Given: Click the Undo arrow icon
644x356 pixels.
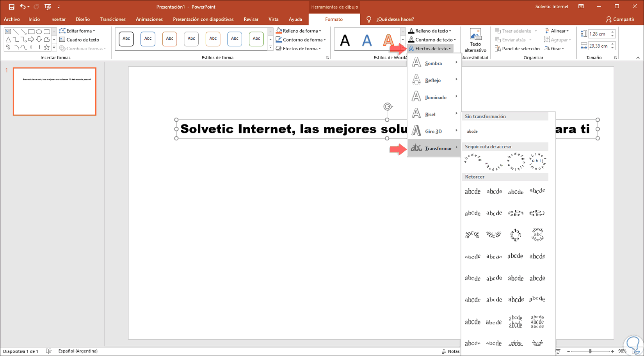Looking at the screenshot, I should pos(23,7).
